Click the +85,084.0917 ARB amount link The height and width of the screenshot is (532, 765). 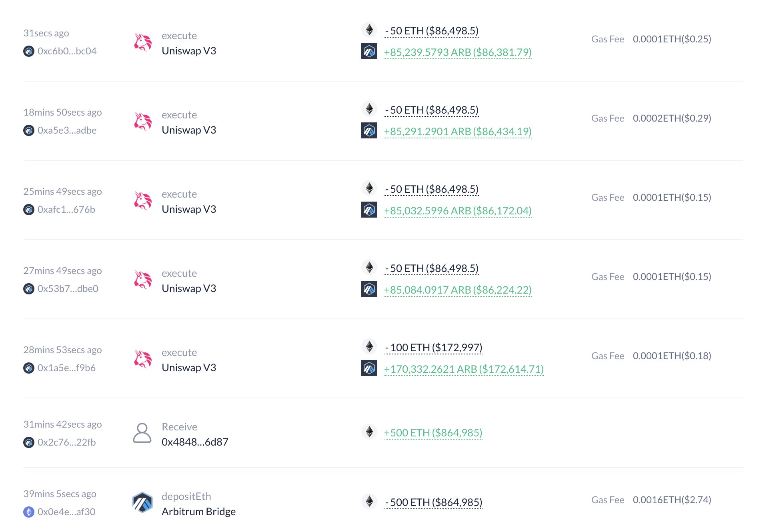457,290
